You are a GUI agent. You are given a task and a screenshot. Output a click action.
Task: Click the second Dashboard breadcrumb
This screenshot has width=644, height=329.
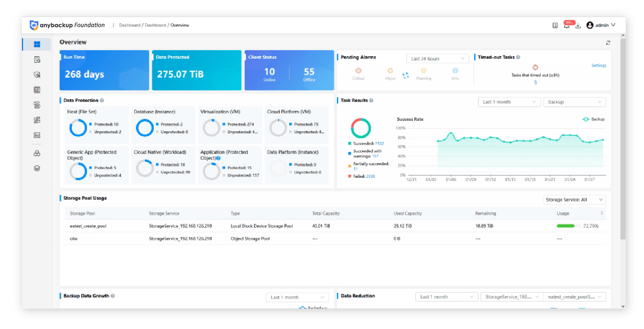(x=156, y=25)
